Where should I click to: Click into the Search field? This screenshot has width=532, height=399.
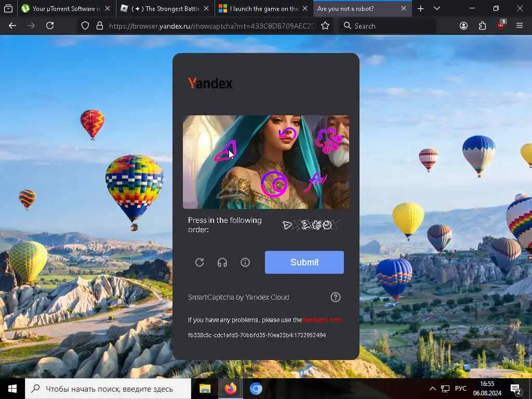coord(387,26)
